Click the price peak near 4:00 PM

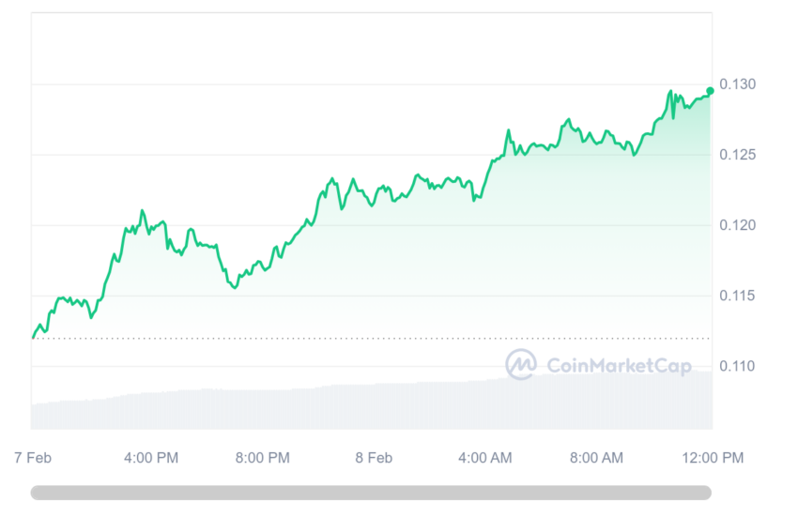tap(142, 210)
